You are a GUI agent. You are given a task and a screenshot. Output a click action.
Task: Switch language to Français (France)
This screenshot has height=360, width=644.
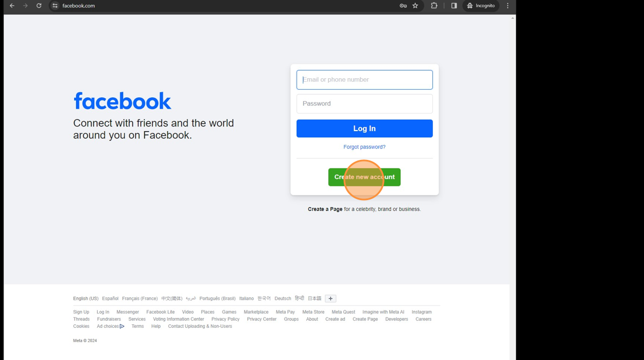pyautogui.click(x=140, y=299)
